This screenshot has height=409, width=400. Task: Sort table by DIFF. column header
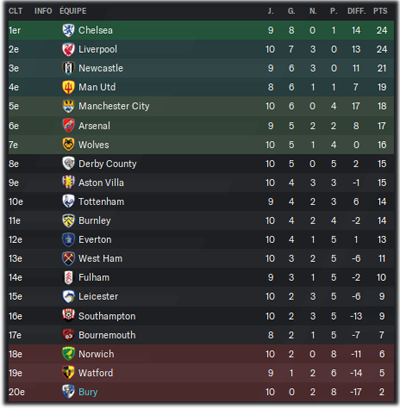coord(356,11)
